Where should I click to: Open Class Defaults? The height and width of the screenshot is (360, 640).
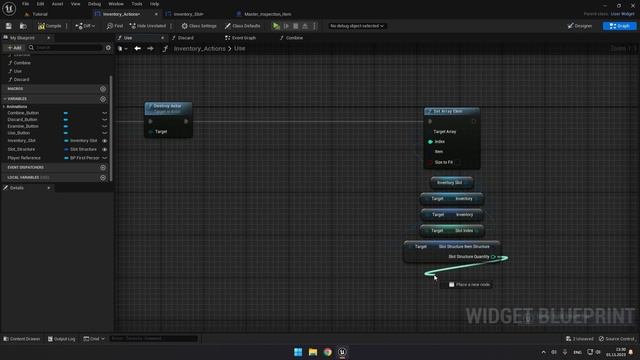tap(242, 26)
